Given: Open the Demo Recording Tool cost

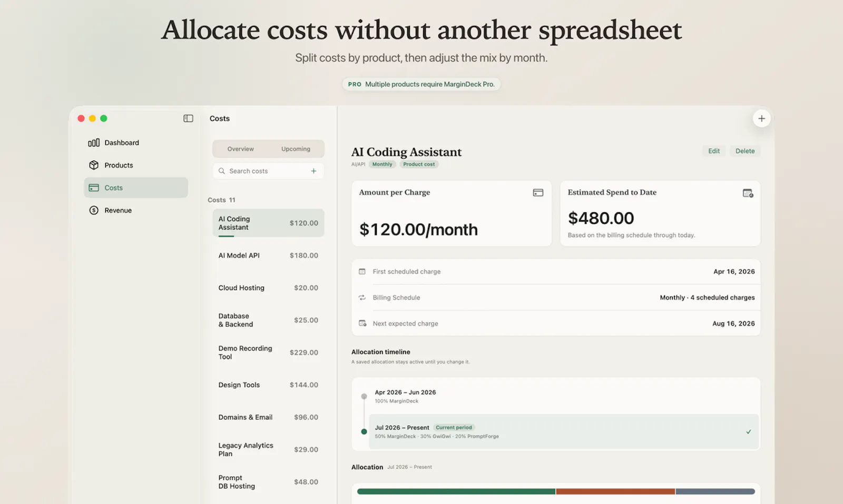Looking at the screenshot, I should [x=268, y=352].
